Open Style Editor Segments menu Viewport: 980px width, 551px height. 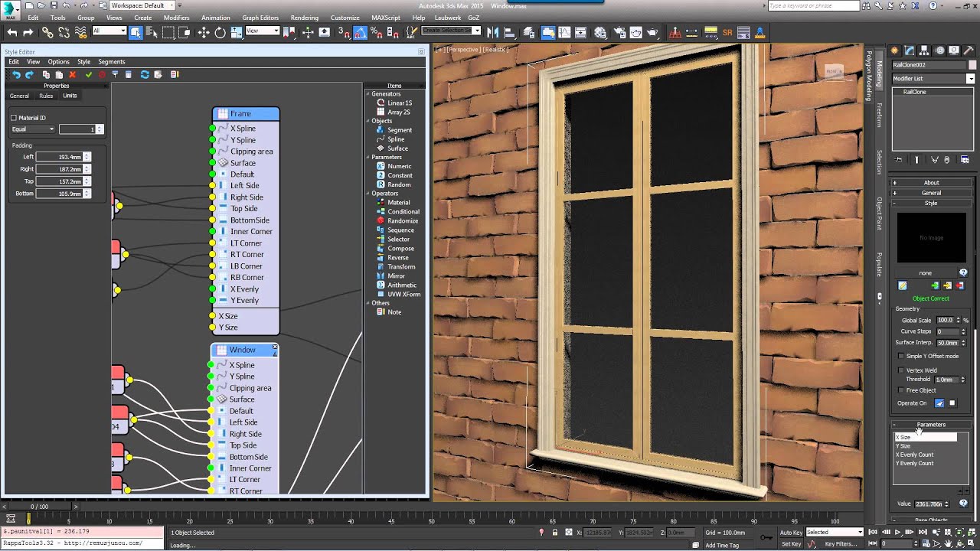(x=111, y=62)
